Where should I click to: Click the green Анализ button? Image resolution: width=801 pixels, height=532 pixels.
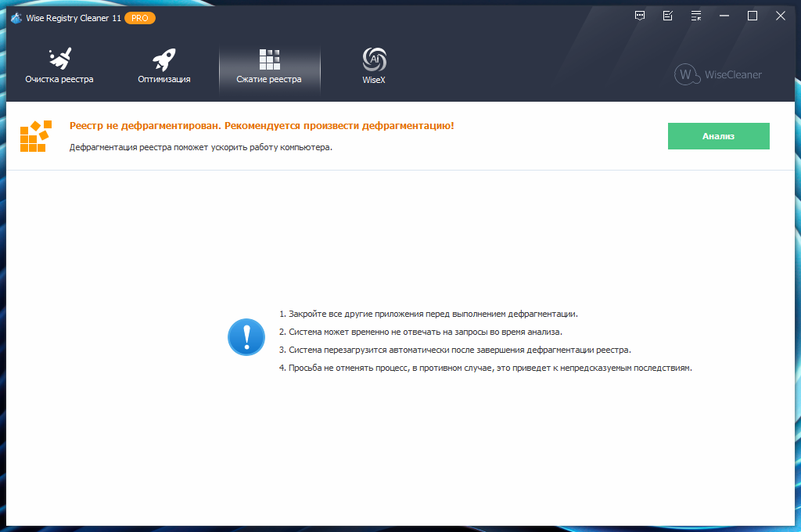coord(718,136)
